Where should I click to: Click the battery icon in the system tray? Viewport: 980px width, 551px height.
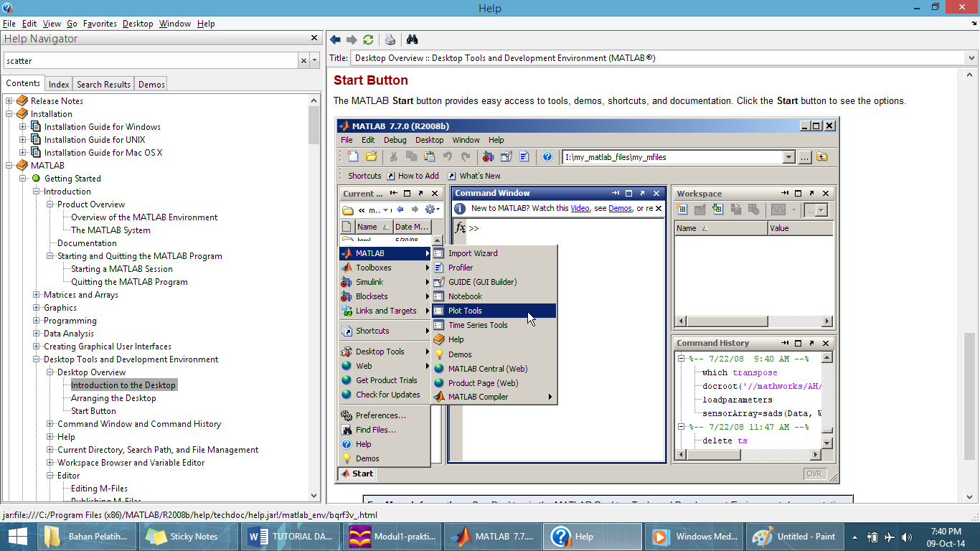(873, 537)
